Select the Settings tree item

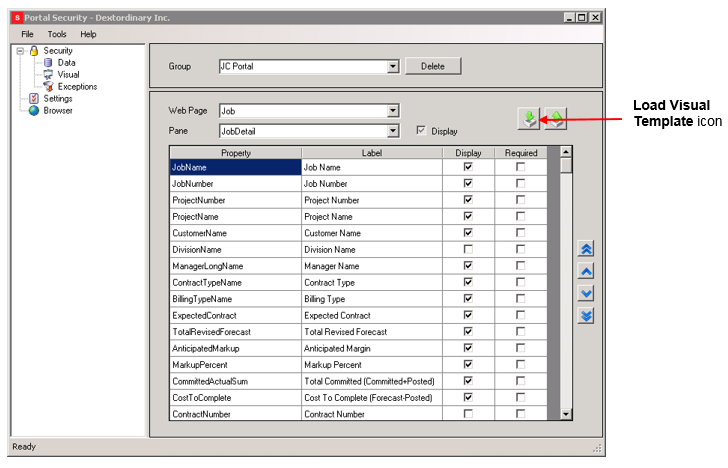pos(57,99)
